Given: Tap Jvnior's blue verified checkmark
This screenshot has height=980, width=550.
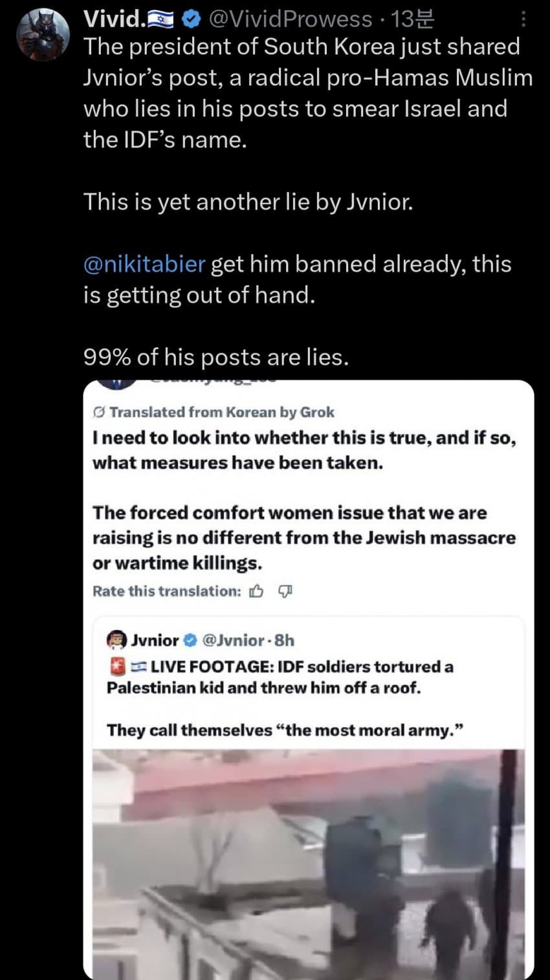Looking at the screenshot, I should tap(190, 640).
